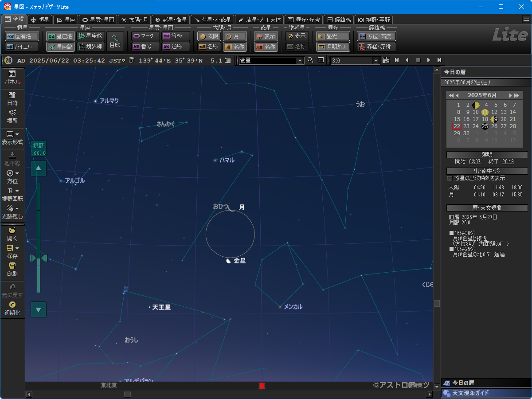The width and height of the screenshot is (532, 399).
Task: Open the 日時 date-time settings
Action: pyautogui.click(x=12, y=98)
